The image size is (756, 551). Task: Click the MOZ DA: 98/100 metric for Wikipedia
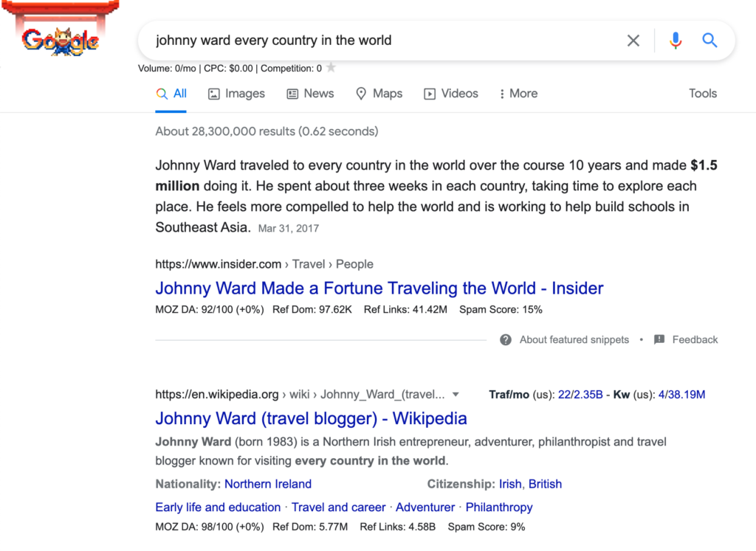point(209,527)
